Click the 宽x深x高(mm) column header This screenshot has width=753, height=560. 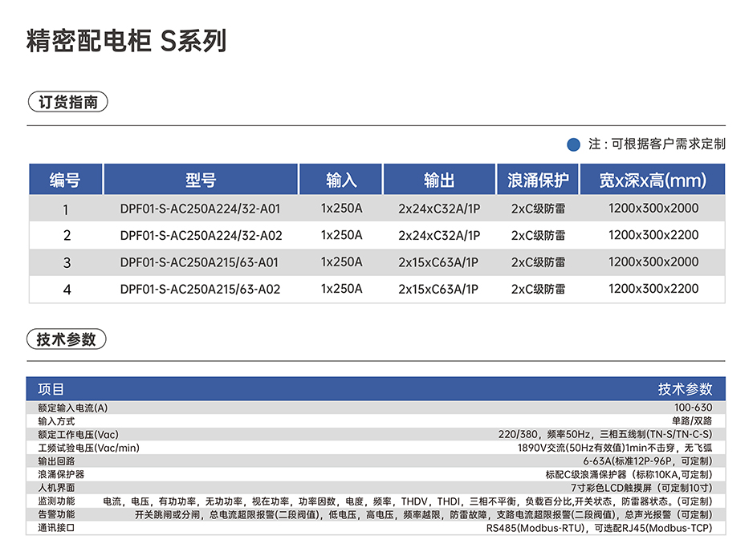[653, 180]
